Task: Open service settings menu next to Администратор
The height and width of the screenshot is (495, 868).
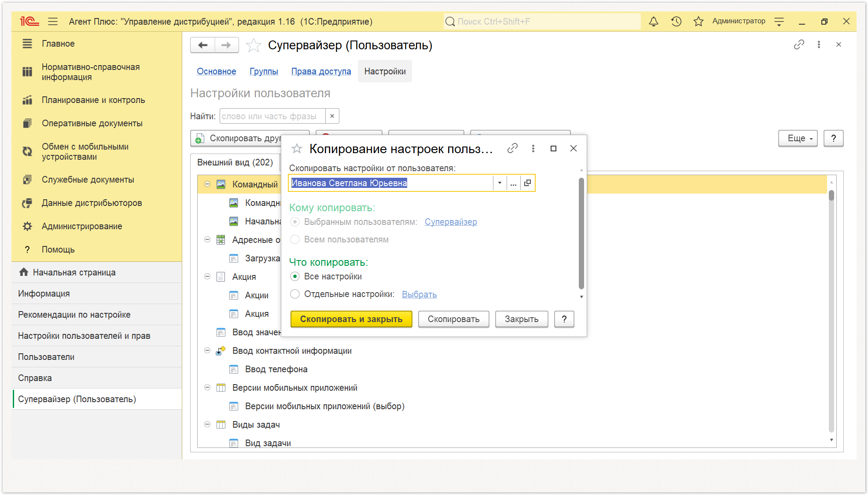Action: pos(779,22)
